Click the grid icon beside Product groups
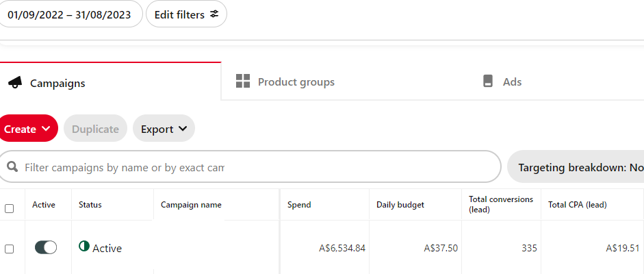 pyautogui.click(x=243, y=81)
